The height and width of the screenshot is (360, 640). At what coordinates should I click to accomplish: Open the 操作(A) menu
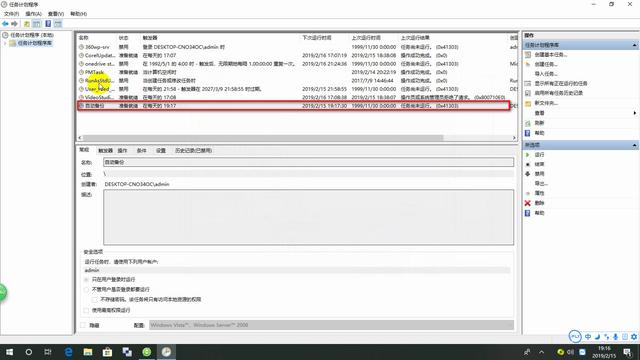(x=33, y=14)
